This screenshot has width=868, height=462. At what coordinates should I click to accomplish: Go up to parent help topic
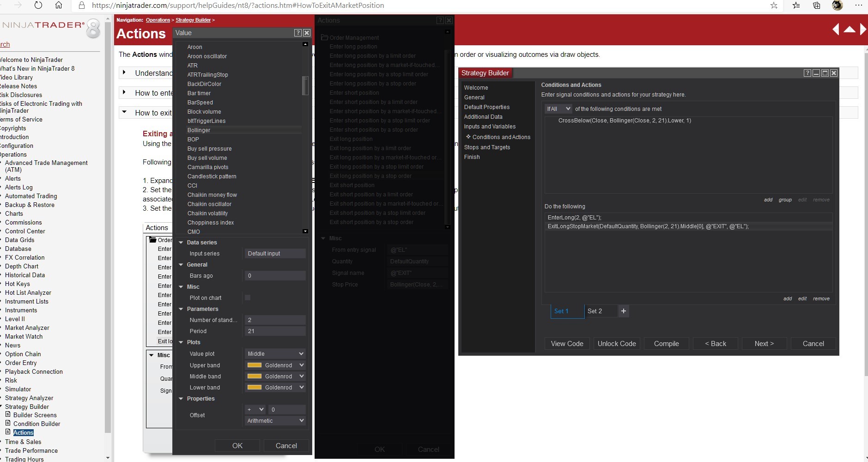pyautogui.click(x=850, y=30)
